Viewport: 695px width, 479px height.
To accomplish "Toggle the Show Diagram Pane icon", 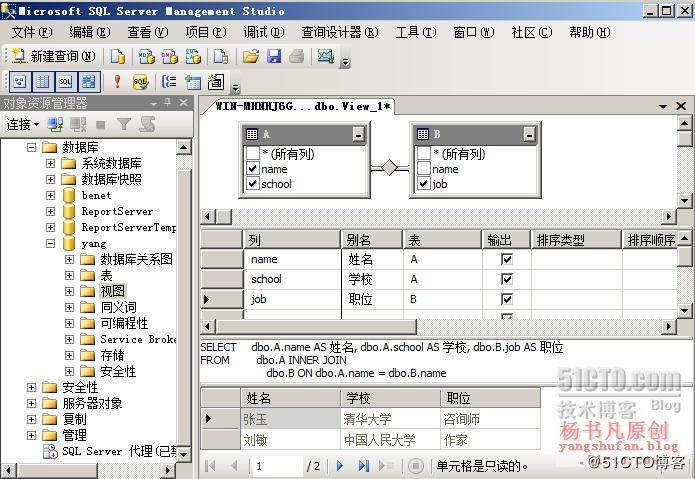I will pyautogui.click(x=20, y=82).
